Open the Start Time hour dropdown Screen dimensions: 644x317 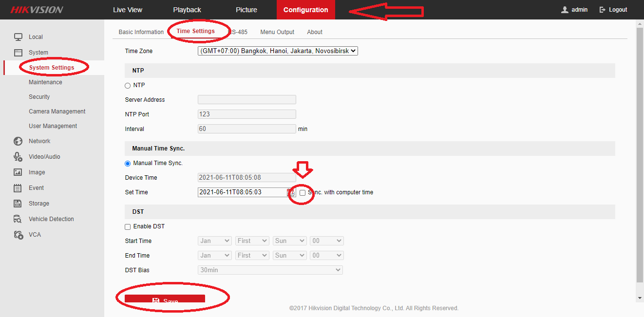tap(327, 241)
